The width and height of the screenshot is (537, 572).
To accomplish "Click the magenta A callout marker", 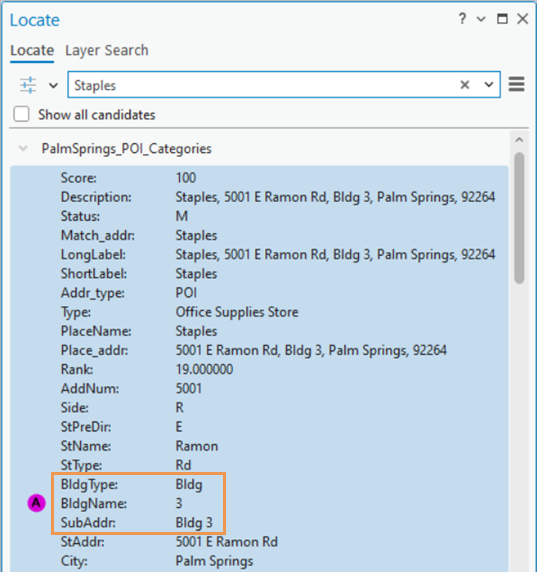I will [36, 503].
